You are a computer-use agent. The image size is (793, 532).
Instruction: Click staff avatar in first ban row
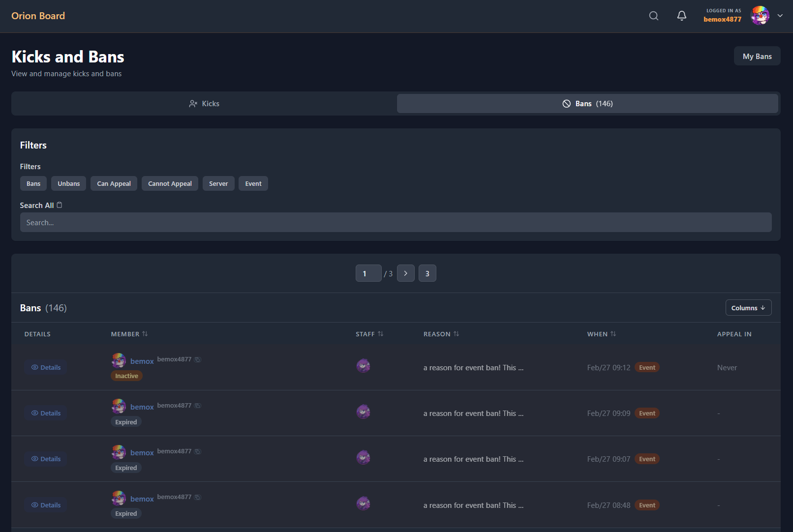tap(363, 366)
